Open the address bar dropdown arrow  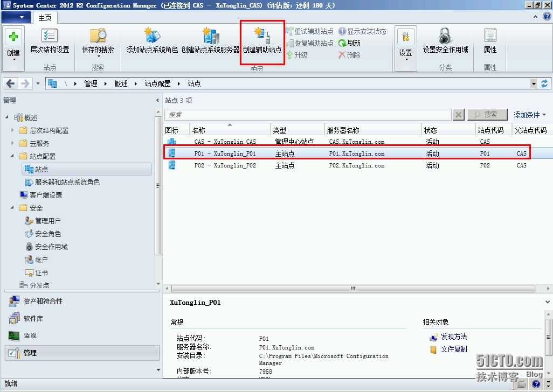534,84
